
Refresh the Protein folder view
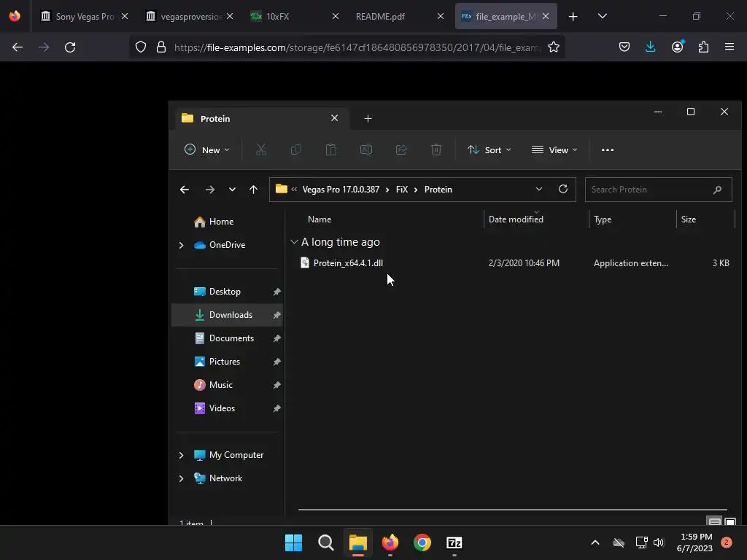tap(563, 189)
